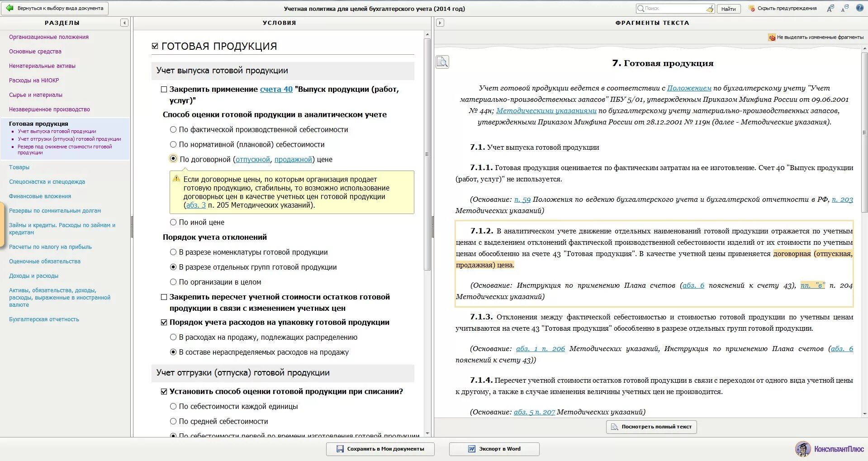Open help via question mark icon
The width and height of the screenshot is (868, 461).
point(860,8)
